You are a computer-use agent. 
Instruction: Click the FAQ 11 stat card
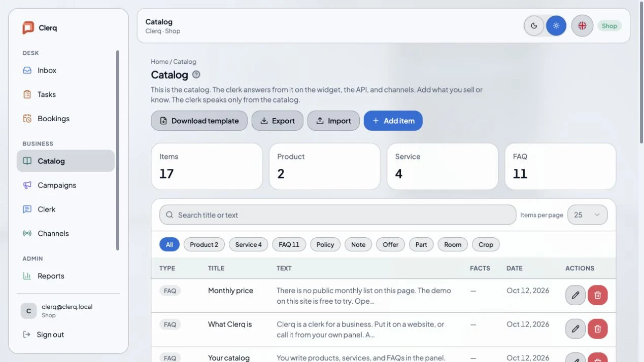point(560,166)
